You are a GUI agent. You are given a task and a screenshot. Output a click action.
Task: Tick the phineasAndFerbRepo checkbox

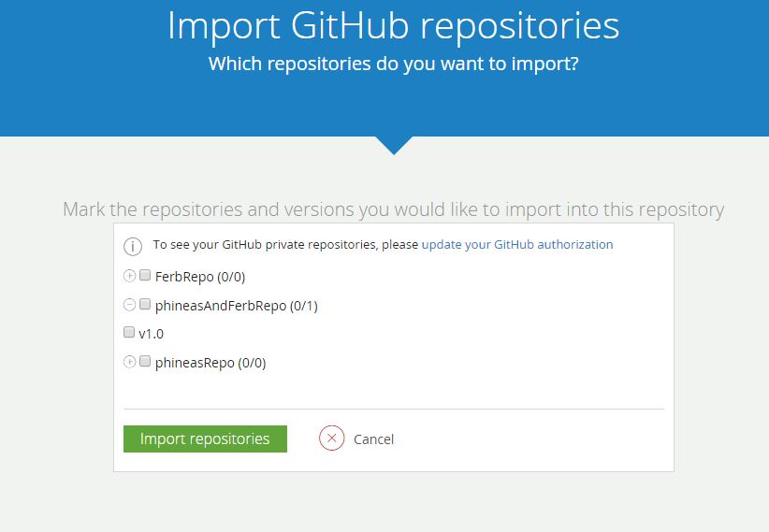click(x=145, y=305)
